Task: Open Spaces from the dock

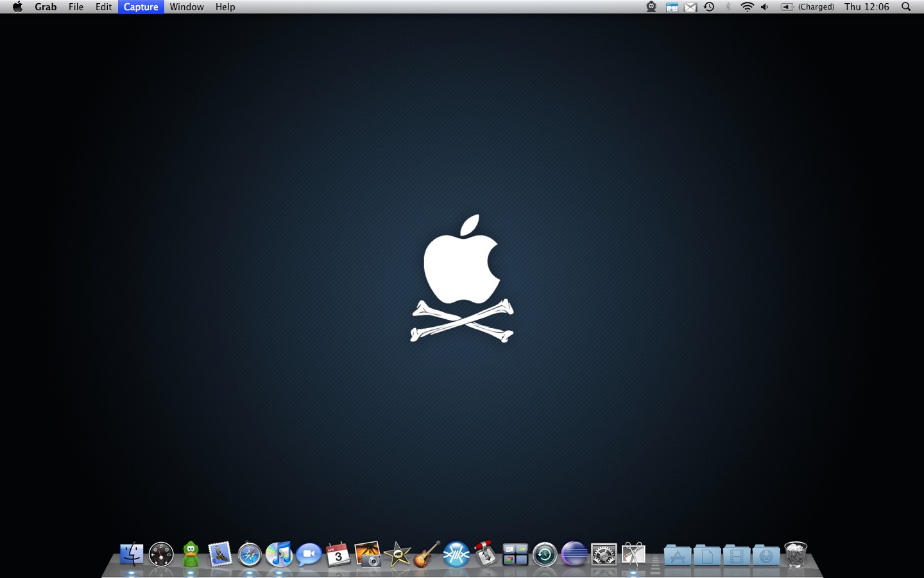Action: [515, 554]
